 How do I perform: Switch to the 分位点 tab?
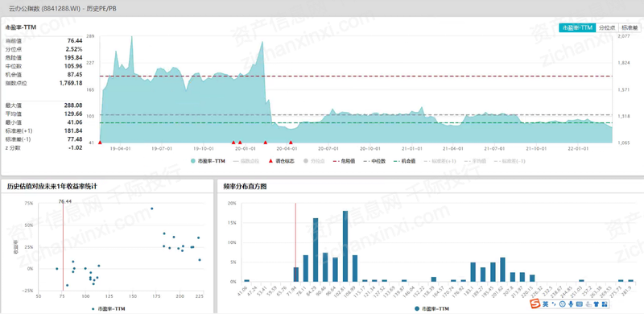tap(607, 27)
